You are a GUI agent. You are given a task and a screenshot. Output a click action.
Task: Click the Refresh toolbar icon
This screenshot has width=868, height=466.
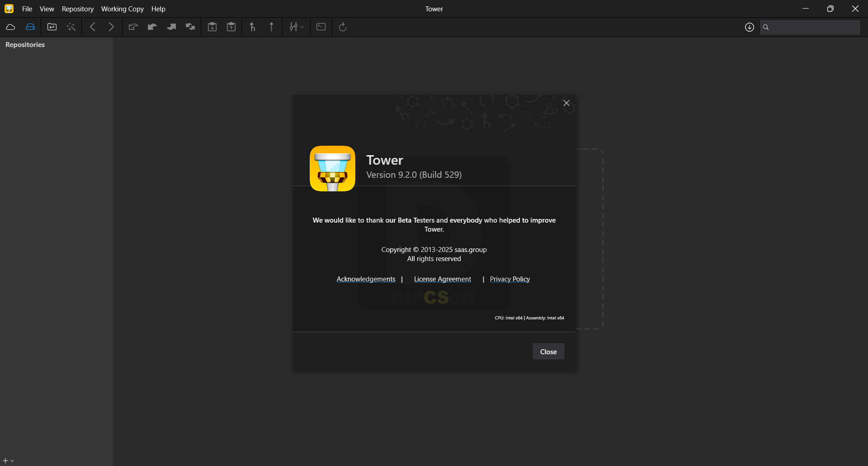[x=343, y=27]
